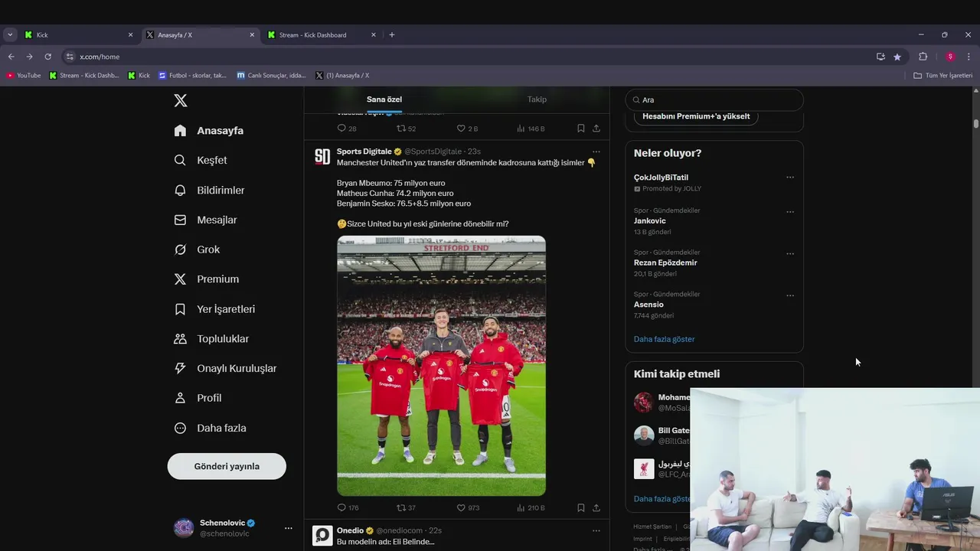Open Keşfet search in the sidebar
This screenshot has height=551, width=980.
(x=201, y=161)
